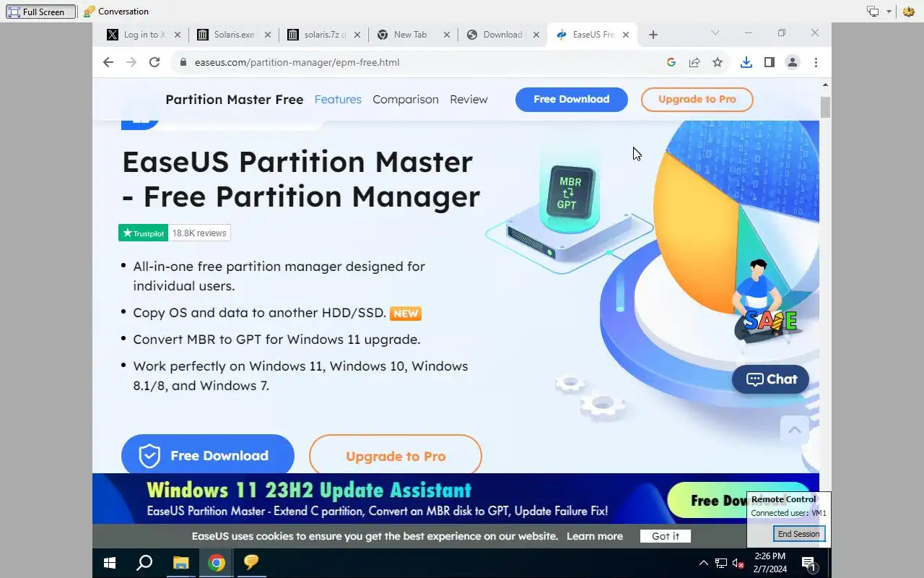Open the taskbar clock 2:26 PM
Image resolution: width=924 pixels, height=578 pixels.
[770, 563]
